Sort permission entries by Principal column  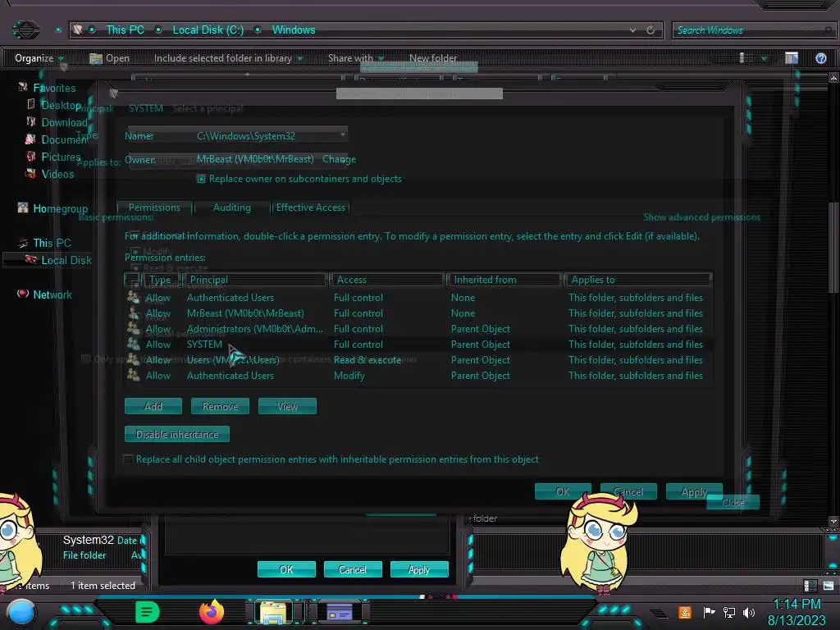pos(256,280)
